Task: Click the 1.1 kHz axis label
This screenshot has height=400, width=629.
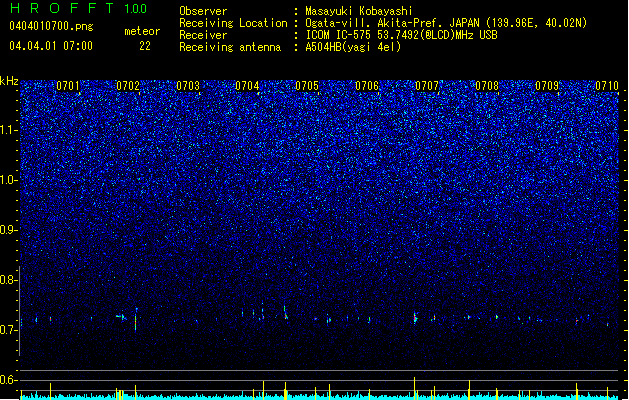Action: (x=8, y=130)
